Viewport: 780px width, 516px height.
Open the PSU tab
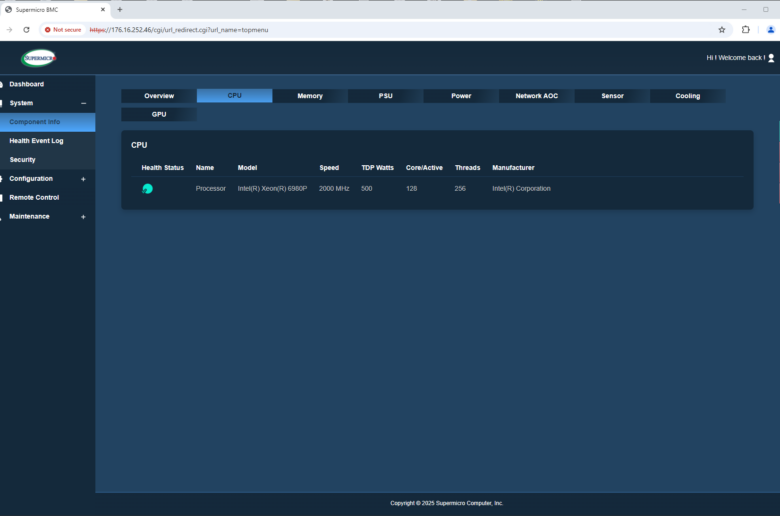coord(386,96)
